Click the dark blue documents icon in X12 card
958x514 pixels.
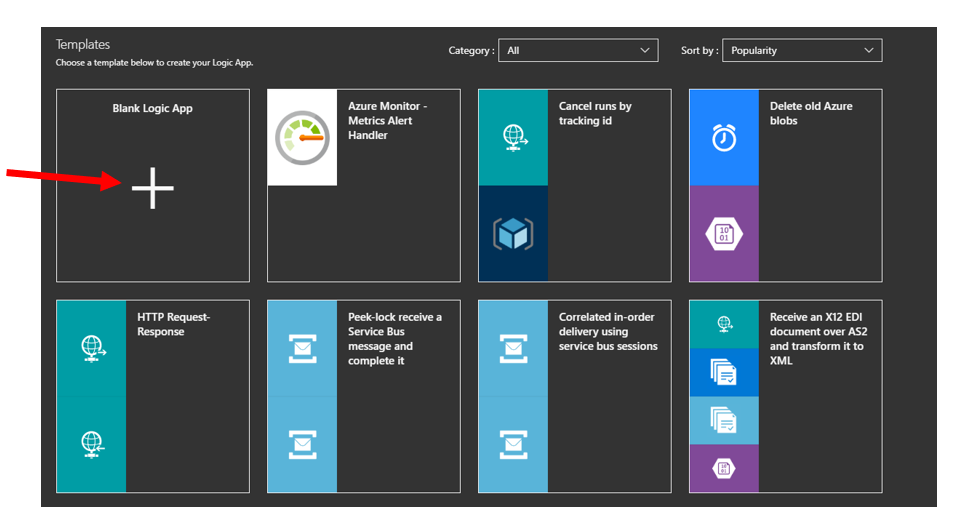tap(724, 372)
